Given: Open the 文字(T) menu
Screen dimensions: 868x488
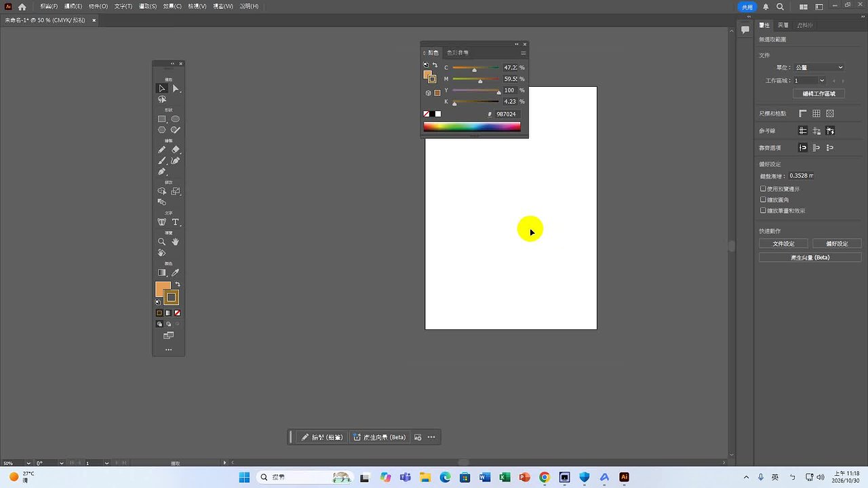Looking at the screenshot, I should 123,6.
